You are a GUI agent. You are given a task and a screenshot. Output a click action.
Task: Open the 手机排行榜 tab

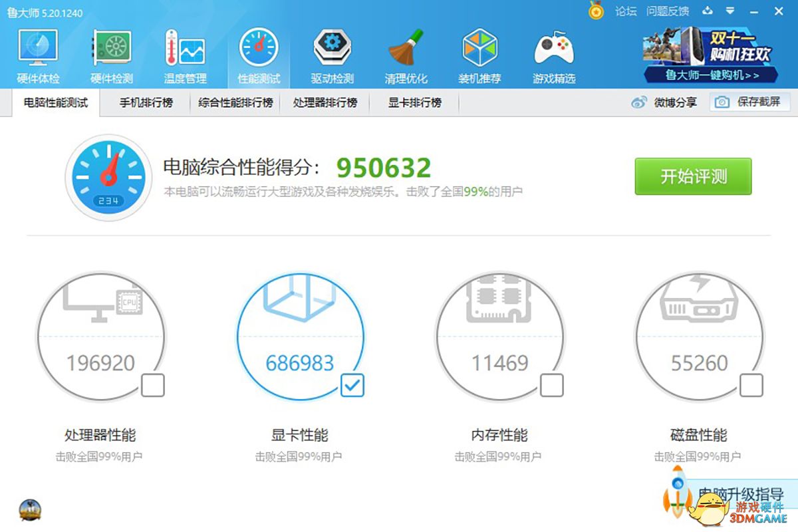click(146, 102)
